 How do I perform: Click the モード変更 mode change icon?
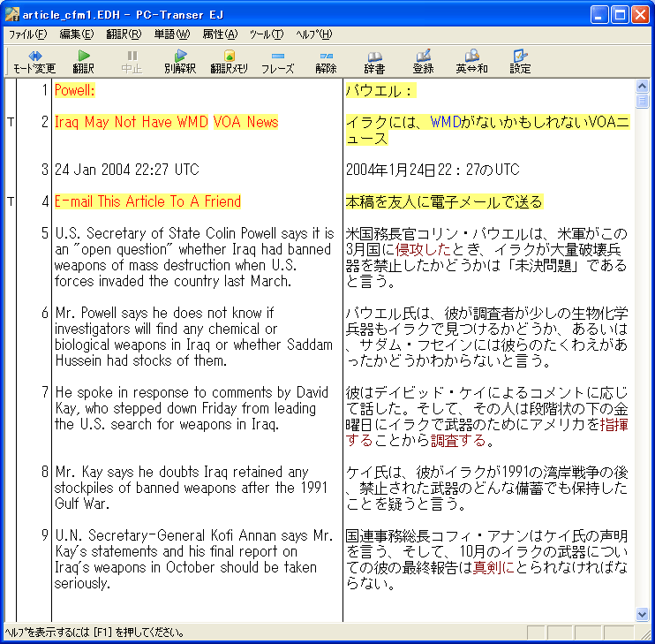click(34, 62)
